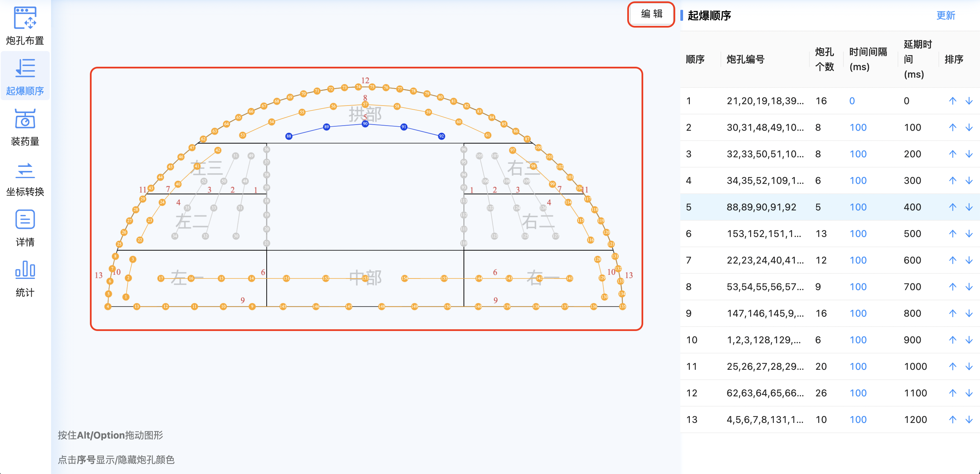Click the 编辑 button
980x474 pixels.
tap(651, 14)
